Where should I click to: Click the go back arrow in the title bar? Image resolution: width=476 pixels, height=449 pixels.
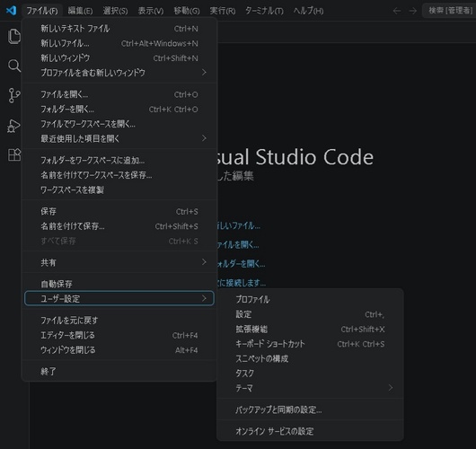(397, 11)
